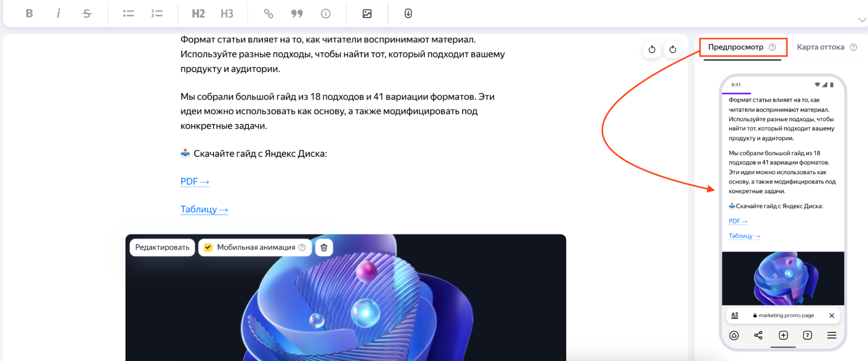Insert a hyperlink with the link icon
This screenshot has height=361, width=868.
point(269,13)
